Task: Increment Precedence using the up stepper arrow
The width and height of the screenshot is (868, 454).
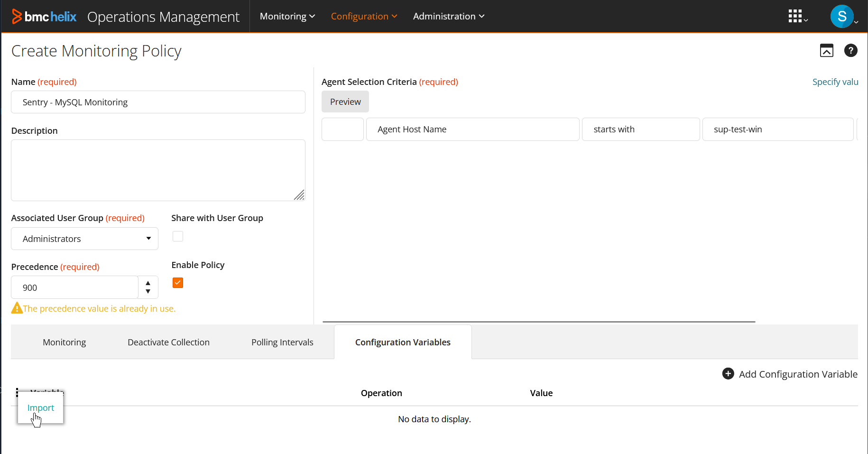Action: [x=148, y=283]
